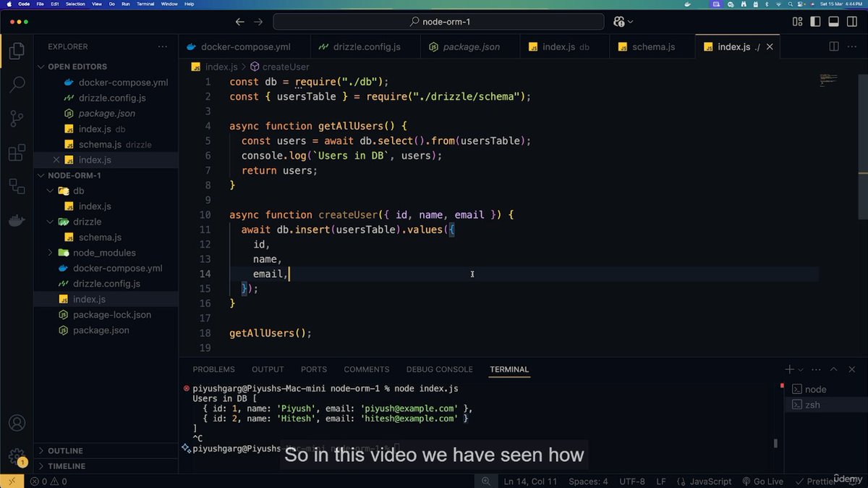The image size is (868, 488).
Task: Toggle the secondary sidebar visibility
Action: click(851, 22)
